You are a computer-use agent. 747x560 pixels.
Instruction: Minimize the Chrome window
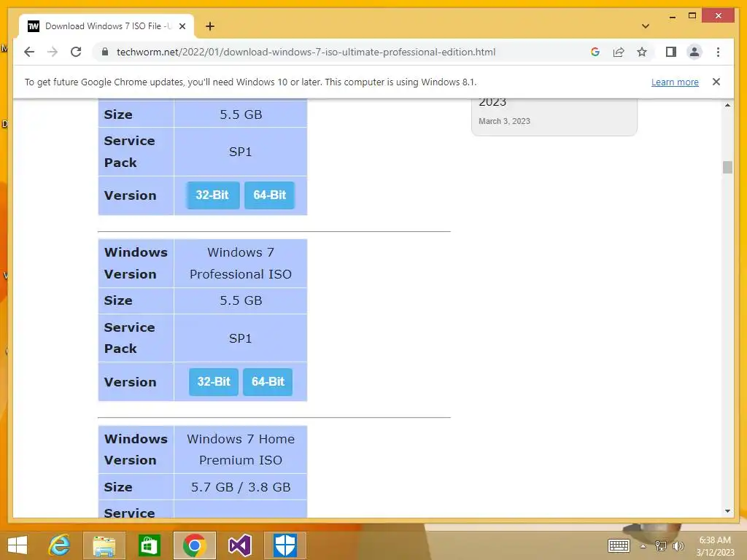tap(672, 17)
